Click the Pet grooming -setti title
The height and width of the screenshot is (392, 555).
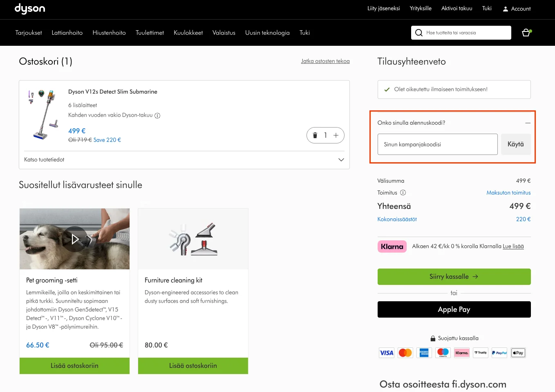52,280
